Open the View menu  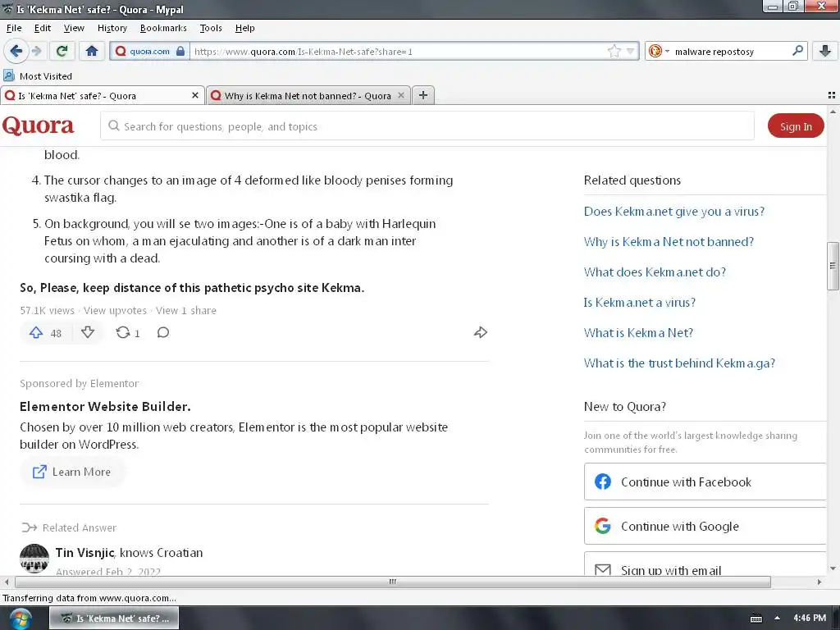pos(74,28)
